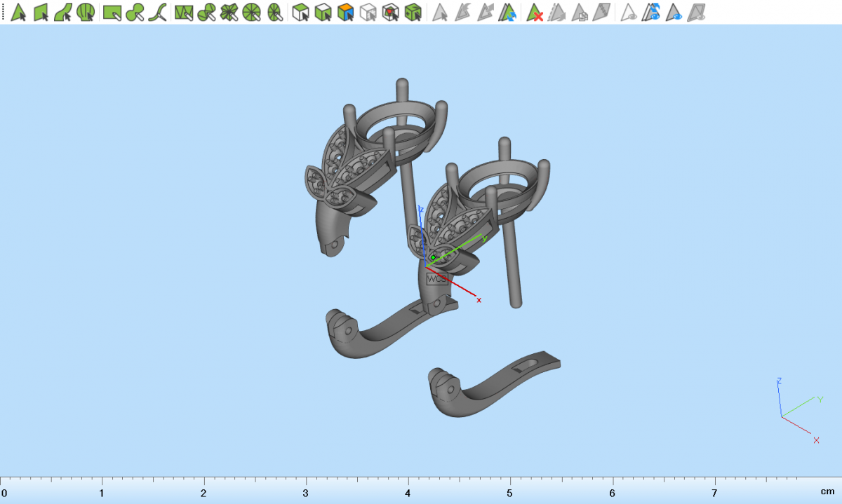Select the Mark Surface tool
The image size is (842, 504).
(x=63, y=12)
